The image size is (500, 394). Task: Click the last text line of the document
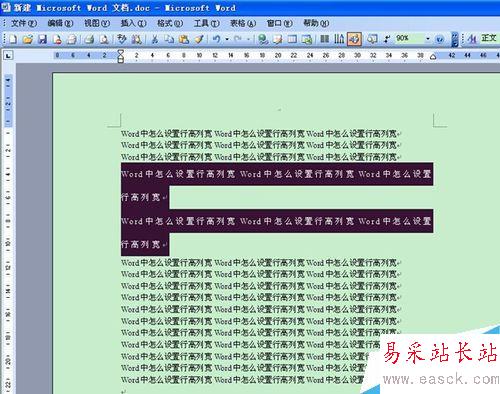[242, 380]
